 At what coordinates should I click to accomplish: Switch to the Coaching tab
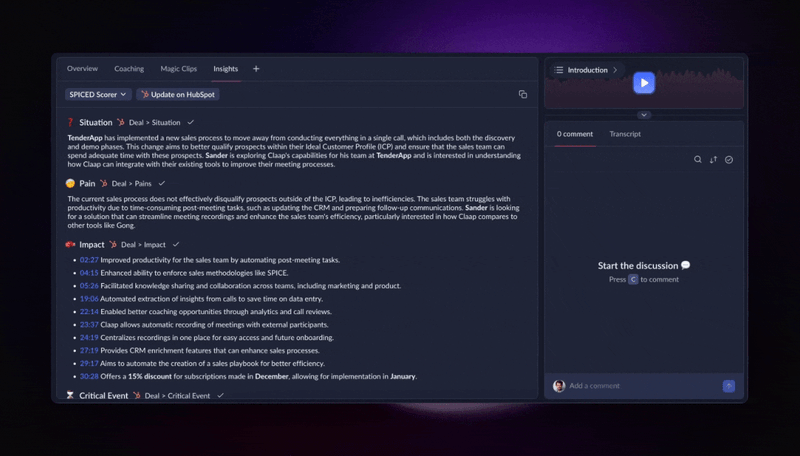pos(129,68)
